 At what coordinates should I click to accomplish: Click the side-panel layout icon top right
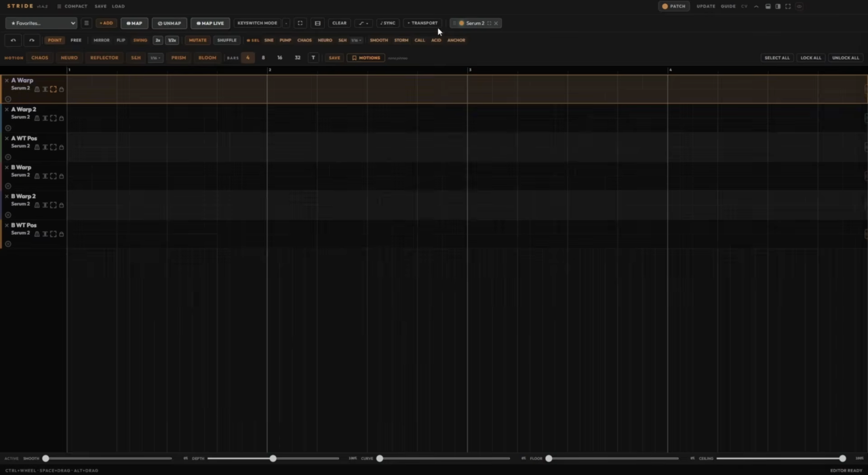pyautogui.click(x=778, y=6)
